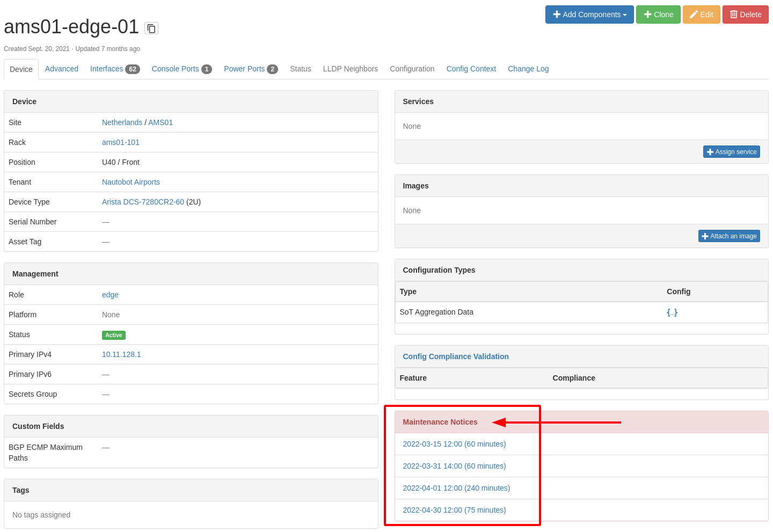Click the Nautobot Airports tenant link
The height and width of the screenshot is (532, 773).
[130, 181]
